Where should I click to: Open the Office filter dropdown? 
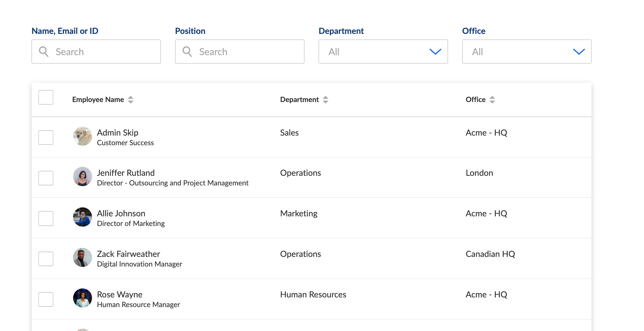click(526, 52)
